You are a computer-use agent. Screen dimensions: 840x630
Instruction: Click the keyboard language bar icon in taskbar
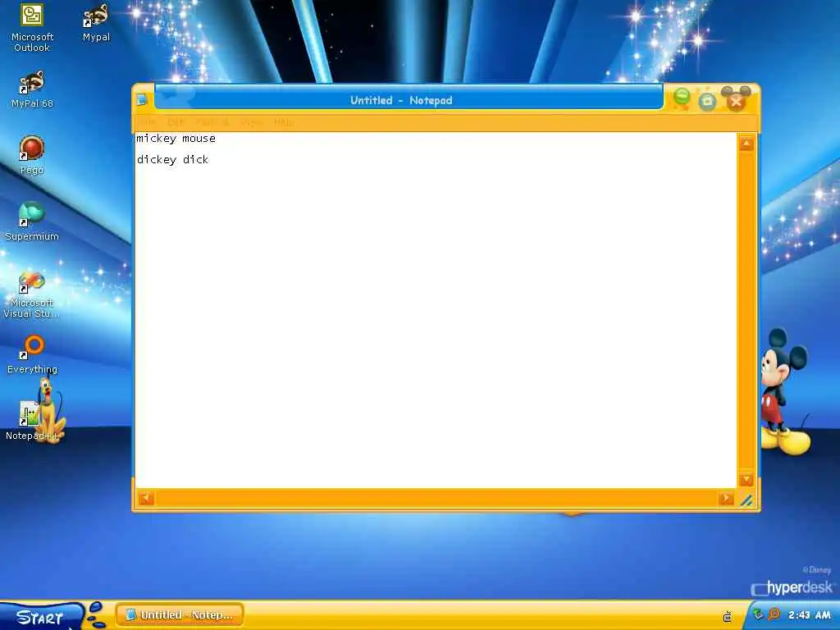tap(728, 616)
